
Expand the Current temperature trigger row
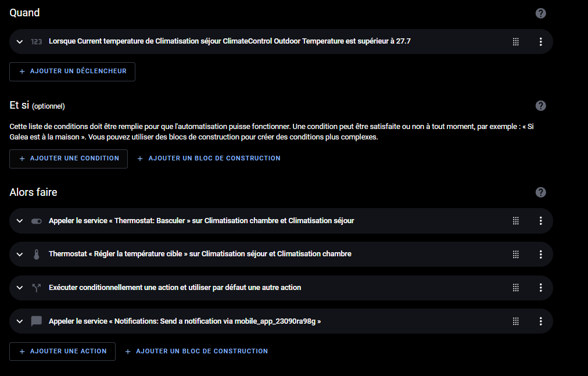point(19,41)
